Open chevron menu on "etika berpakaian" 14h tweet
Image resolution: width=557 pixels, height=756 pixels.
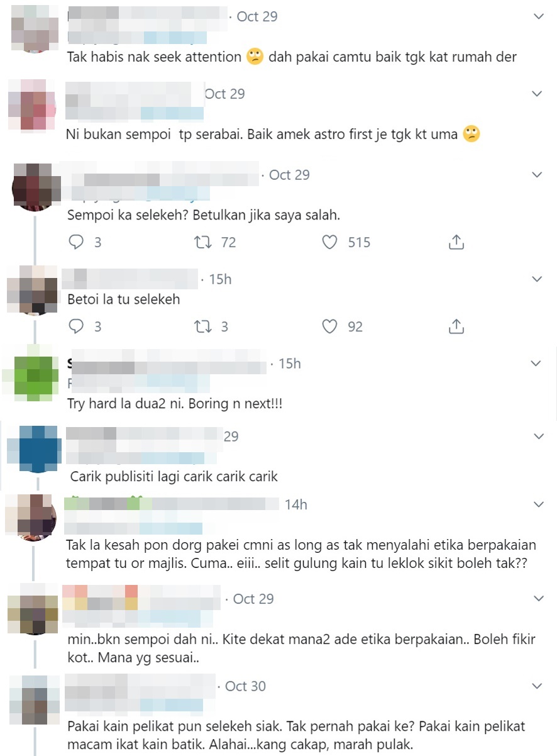538,504
